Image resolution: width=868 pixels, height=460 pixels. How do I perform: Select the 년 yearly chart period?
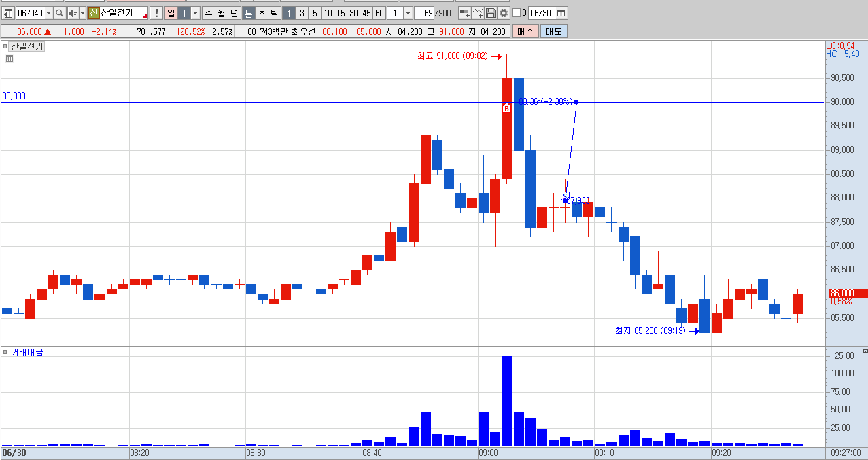click(x=234, y=13)
